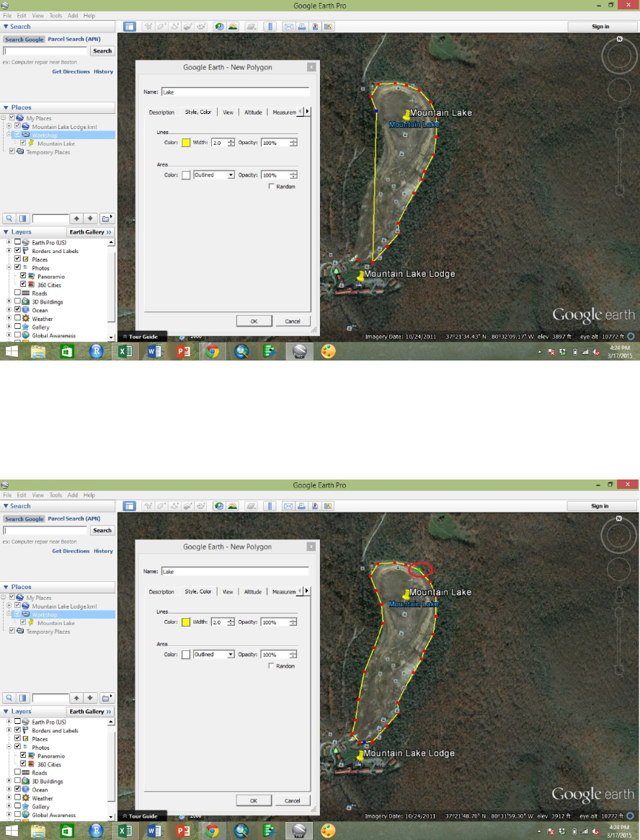This screenshot has height=840, width=640.
Task: Click search text box in bottom screenshot
Action: [45, 531]
